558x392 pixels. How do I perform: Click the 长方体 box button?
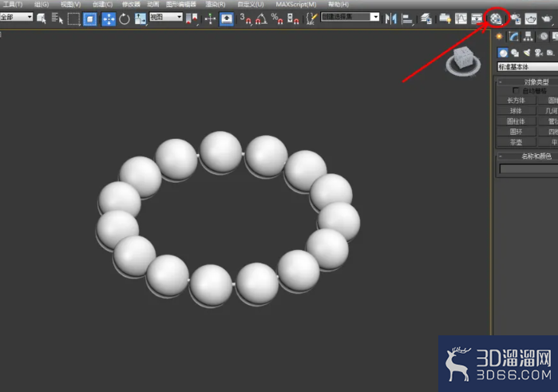tap(516, 101)
